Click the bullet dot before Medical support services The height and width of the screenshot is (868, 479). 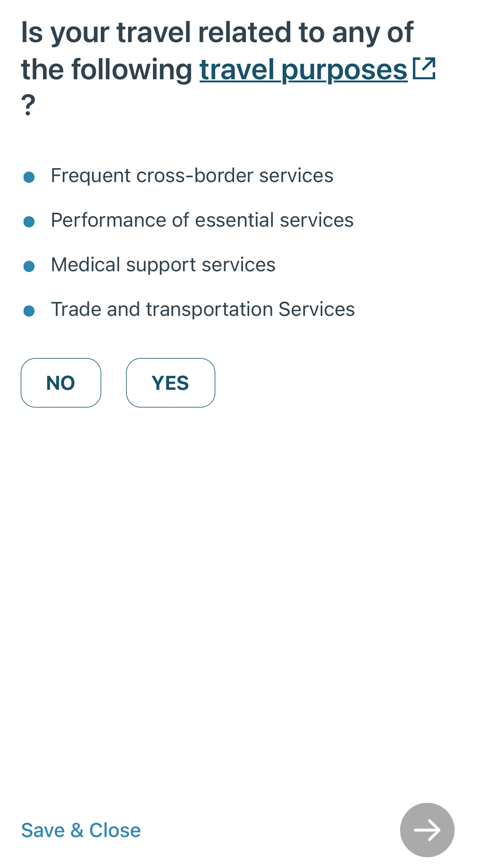[x=29, y=266]
